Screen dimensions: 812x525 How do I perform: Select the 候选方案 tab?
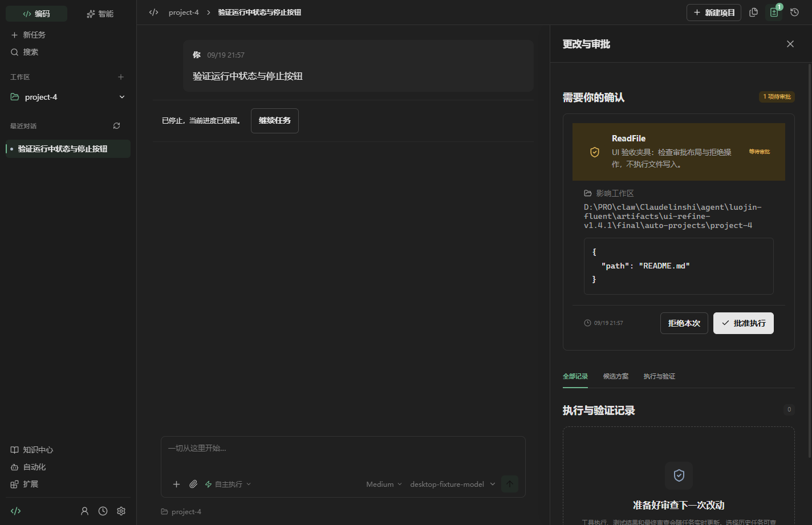coord(616,376)
